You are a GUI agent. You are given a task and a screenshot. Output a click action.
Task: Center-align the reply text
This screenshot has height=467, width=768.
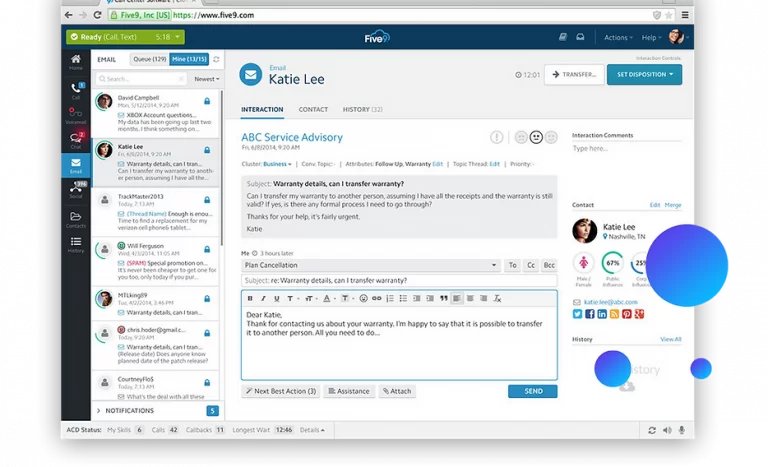click(470, 298)
